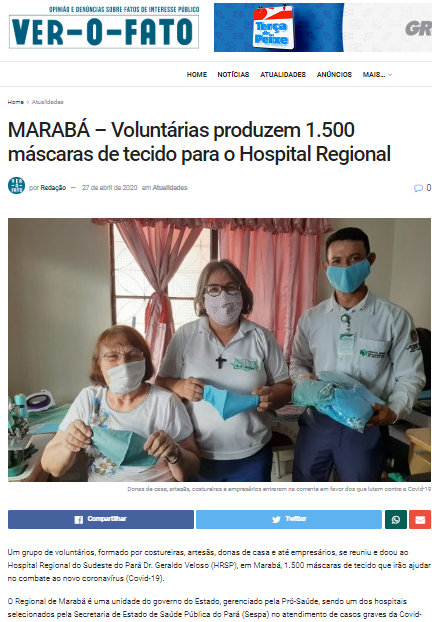Open the article's main photo
The height and width of the screenshot is (622, 432).
click(219, 350)
